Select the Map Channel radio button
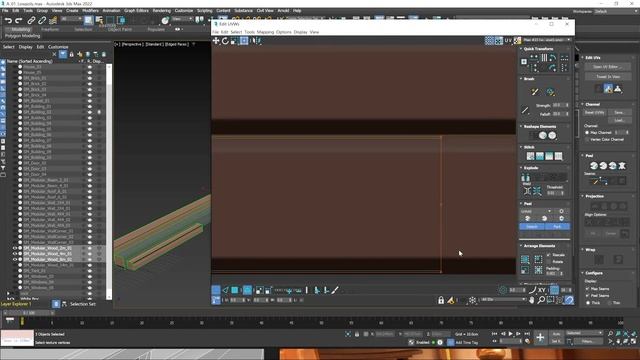 click(x=587, y=133)
